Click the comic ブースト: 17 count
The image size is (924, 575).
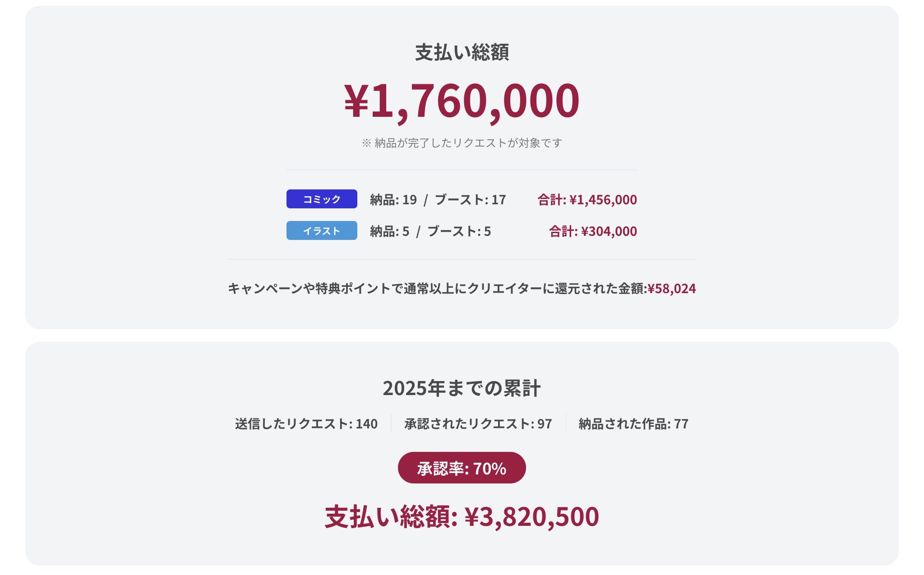(470, 200)
